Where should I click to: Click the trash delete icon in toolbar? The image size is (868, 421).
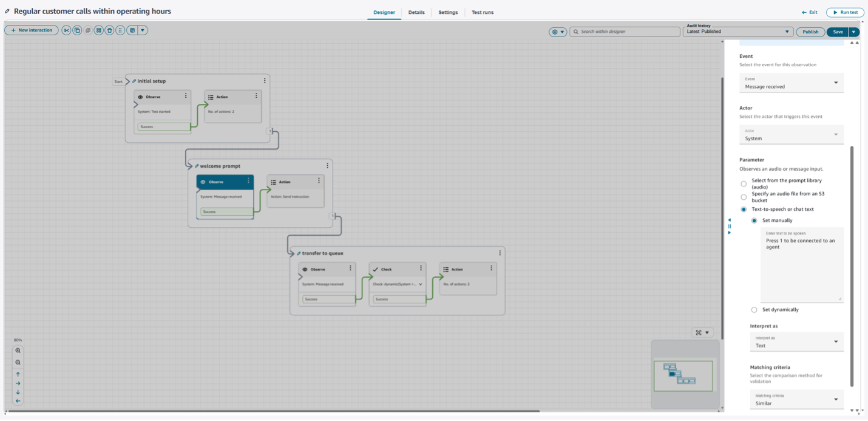point(109,30)
